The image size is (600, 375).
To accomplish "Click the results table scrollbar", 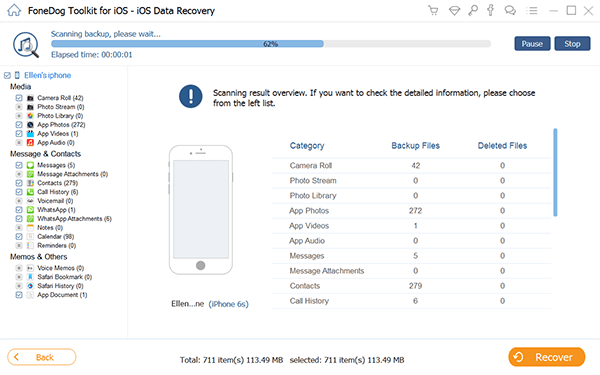I will pos(555,173).
